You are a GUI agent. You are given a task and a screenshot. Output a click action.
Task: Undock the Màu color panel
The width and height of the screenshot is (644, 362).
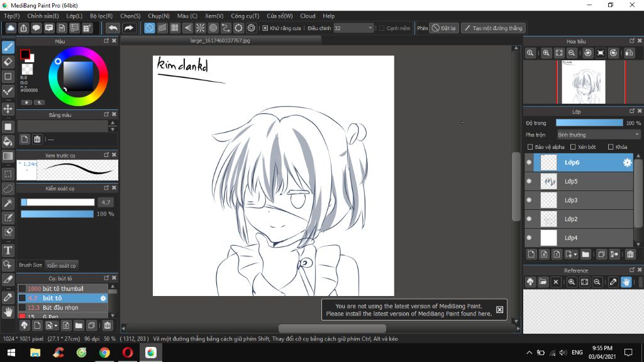coord(106,41)
